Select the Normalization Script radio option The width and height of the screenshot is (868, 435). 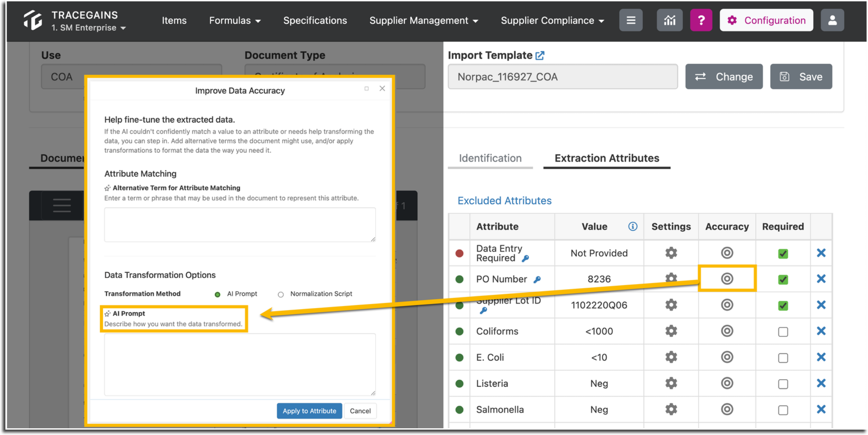(x=280, y=295)
